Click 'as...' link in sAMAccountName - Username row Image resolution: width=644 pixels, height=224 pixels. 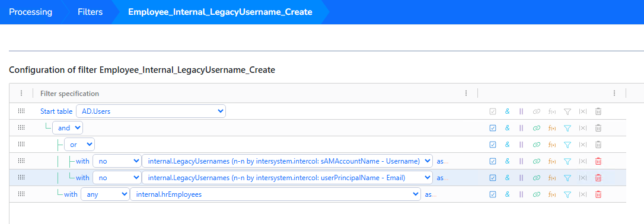(442, 161)
